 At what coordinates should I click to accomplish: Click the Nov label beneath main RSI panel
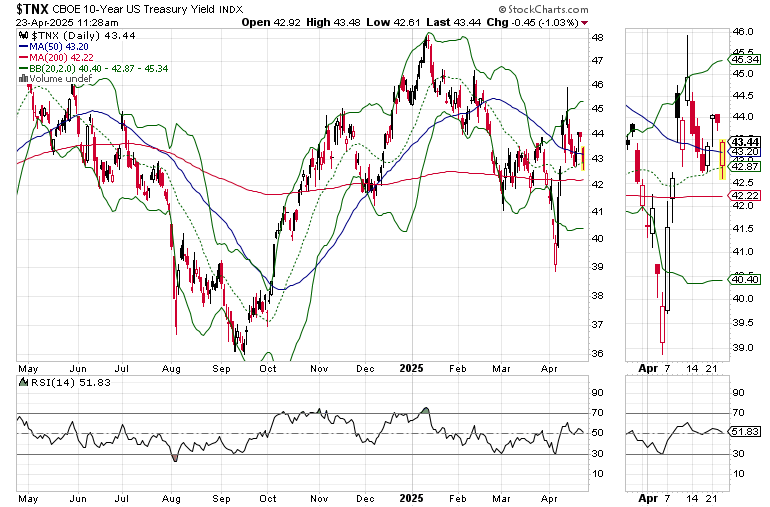pos(319,499)
